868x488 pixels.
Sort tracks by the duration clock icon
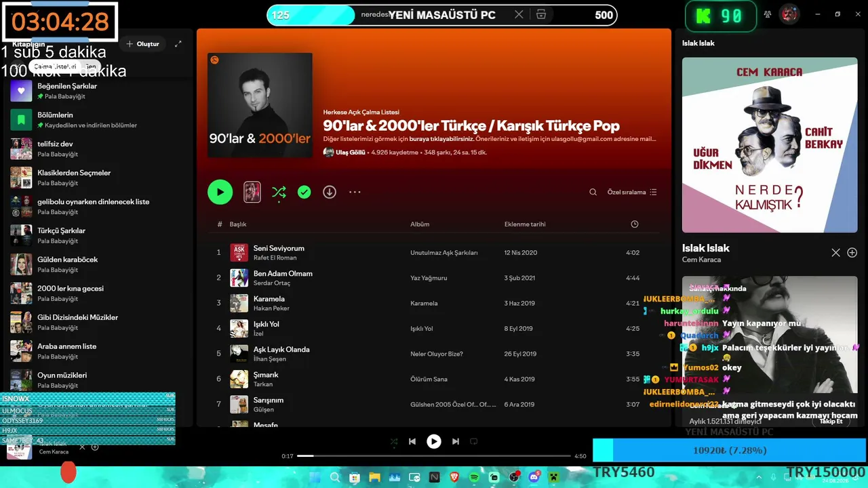[635, 224]
